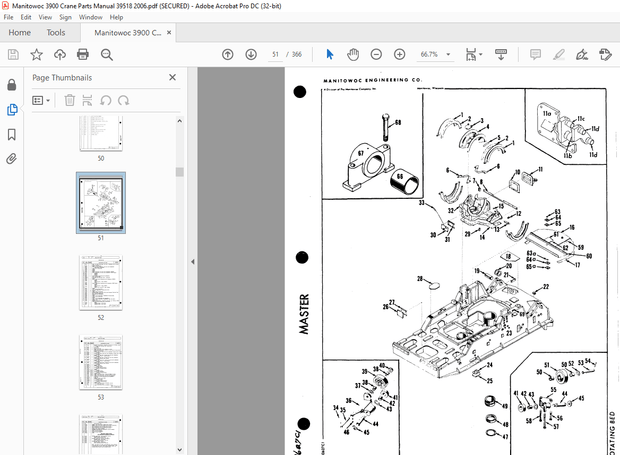Click the Sign document pen icon
The width and height of the screenshot is (620, 455).
(x=582, y=55)
